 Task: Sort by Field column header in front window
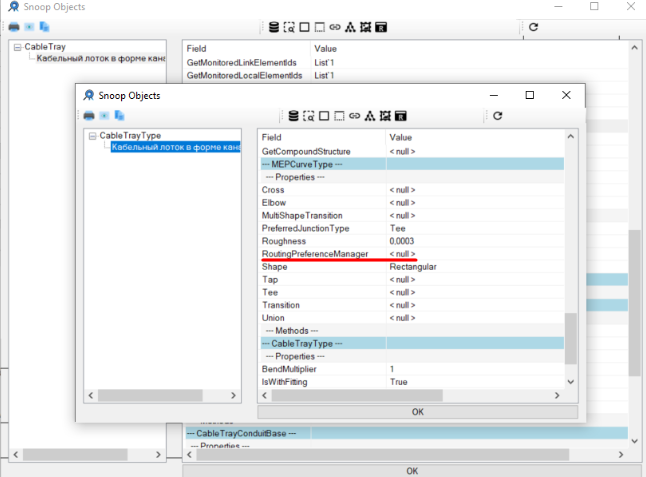(x=322, y=137)
